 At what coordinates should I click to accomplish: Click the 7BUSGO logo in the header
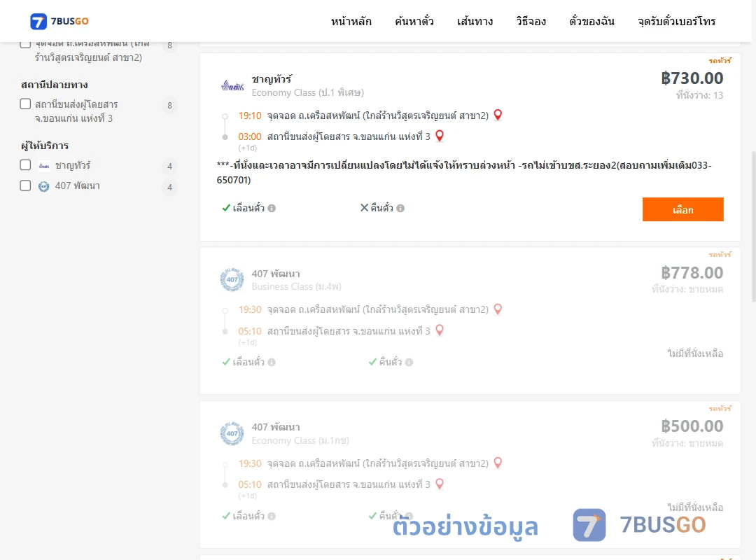pyautogui.click(x=59, y=21)
